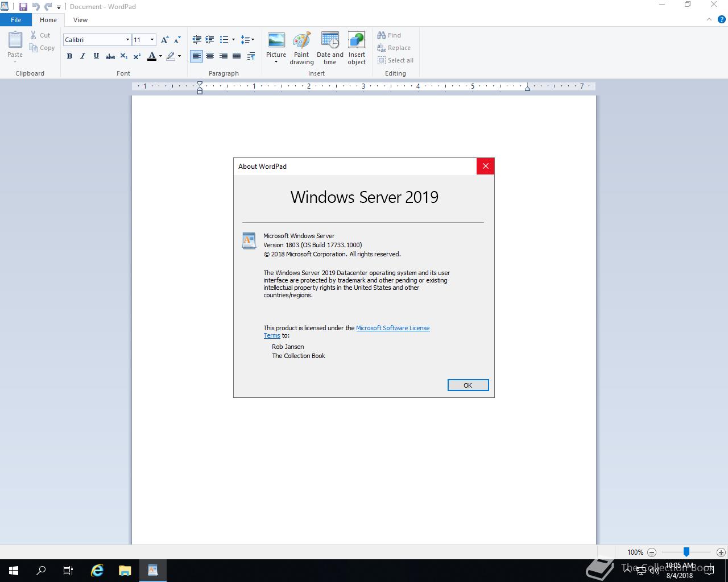Click the right indent marker on ruler
Image resolution: width=728 pixels, height=582 pixels.
(x=527, y=88)
